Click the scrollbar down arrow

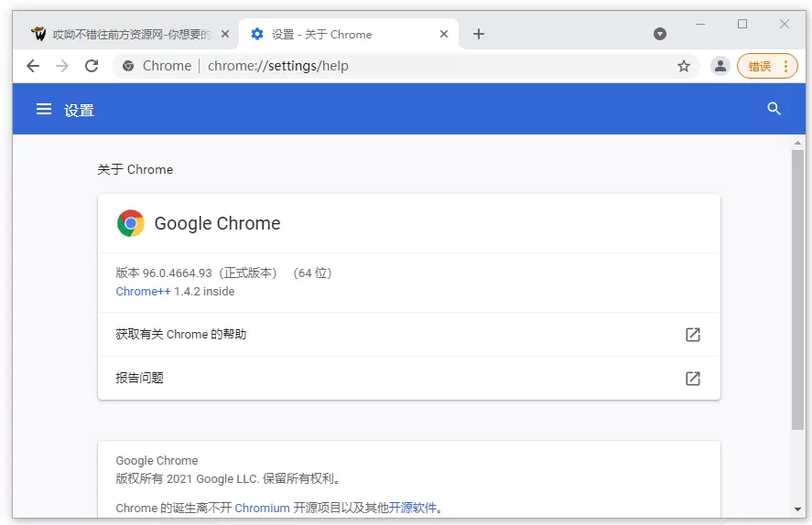[797, 509]
